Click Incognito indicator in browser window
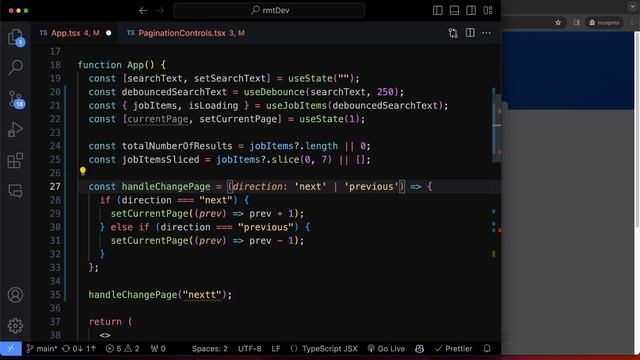Viewport: 640px width, 360px height. click(x=604, y=23)
